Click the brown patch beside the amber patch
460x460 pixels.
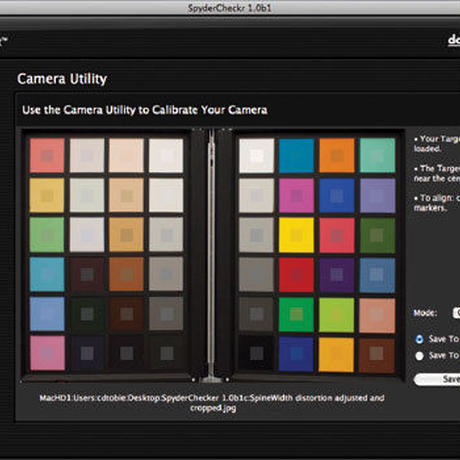click(377, 355)
